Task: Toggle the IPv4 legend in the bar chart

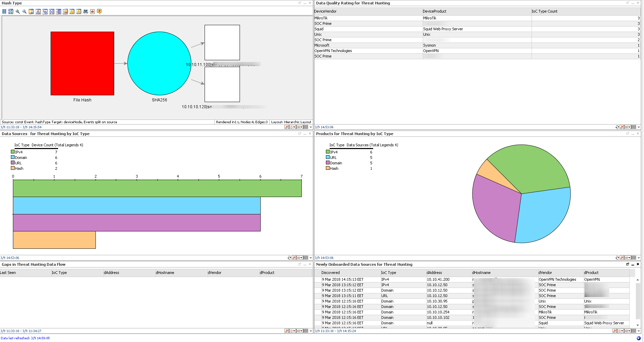Action: tap(13, 152)
